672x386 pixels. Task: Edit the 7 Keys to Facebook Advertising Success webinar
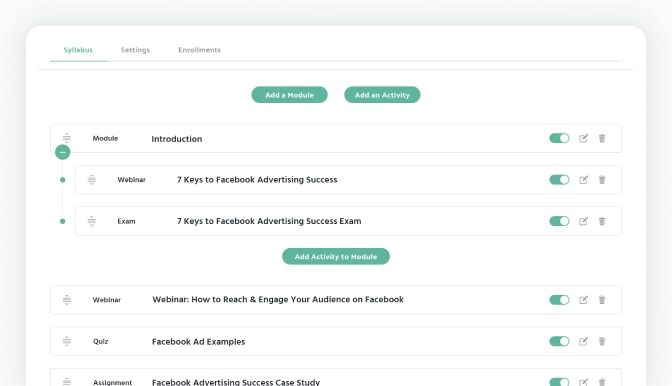click(583, 180)
